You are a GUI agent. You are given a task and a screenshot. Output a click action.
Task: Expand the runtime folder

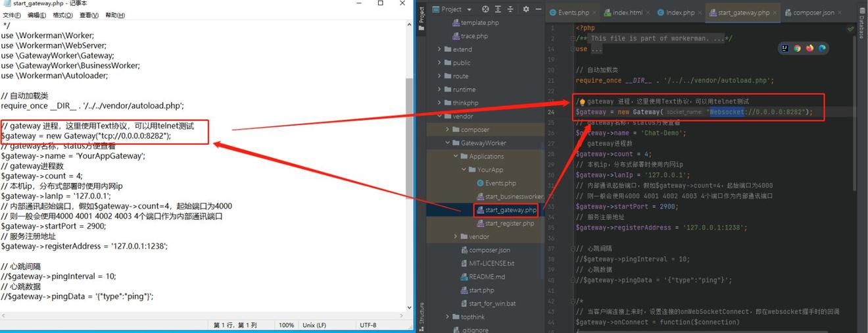[440, 90]
